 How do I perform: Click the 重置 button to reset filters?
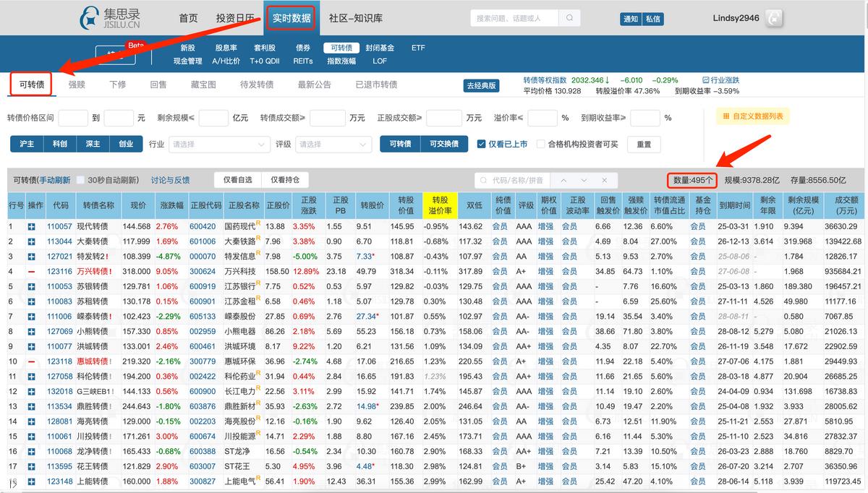tap(642, 143)
